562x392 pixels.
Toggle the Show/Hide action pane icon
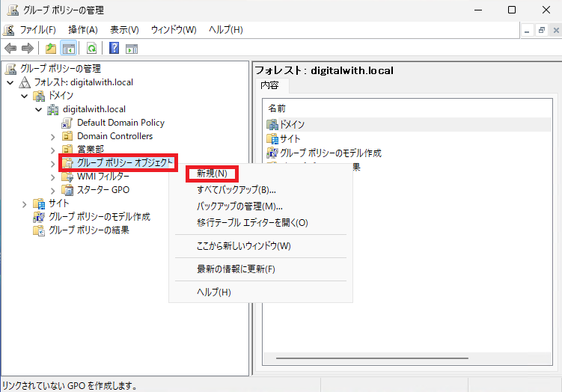(132, 49)
